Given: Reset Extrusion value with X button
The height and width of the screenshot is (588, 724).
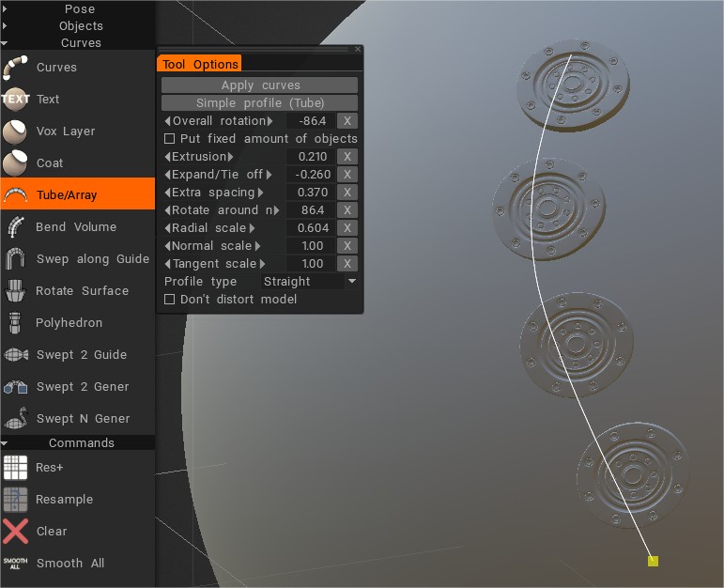Looking at the screenshot, I should click(347, 157).
